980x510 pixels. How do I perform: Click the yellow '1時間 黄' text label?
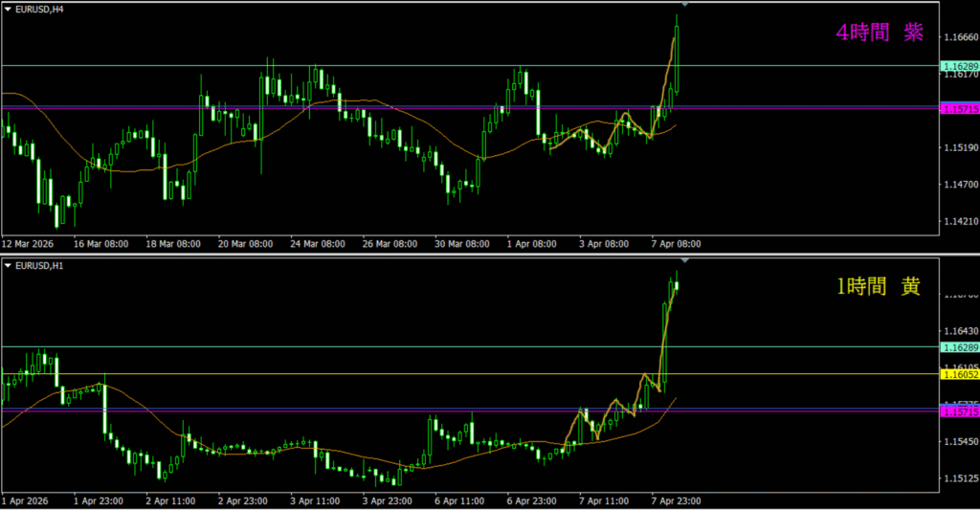tap(879, 287)
